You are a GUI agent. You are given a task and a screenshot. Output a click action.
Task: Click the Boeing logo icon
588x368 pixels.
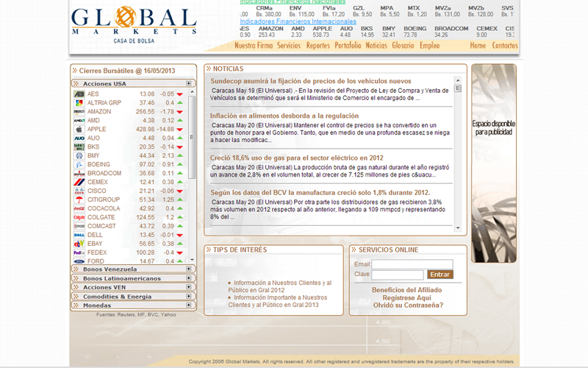(79, 164)
